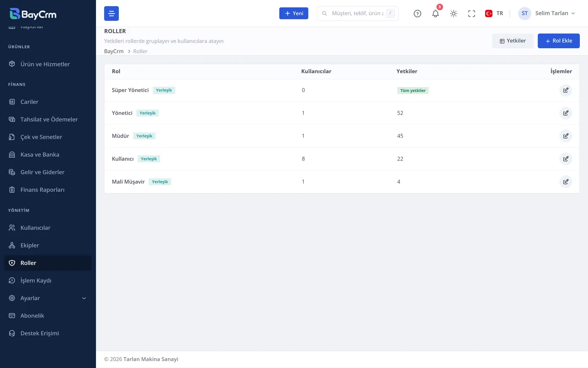Select Roller in the sidebar
This screenshot has width=588, height=368.
point(48,263)
